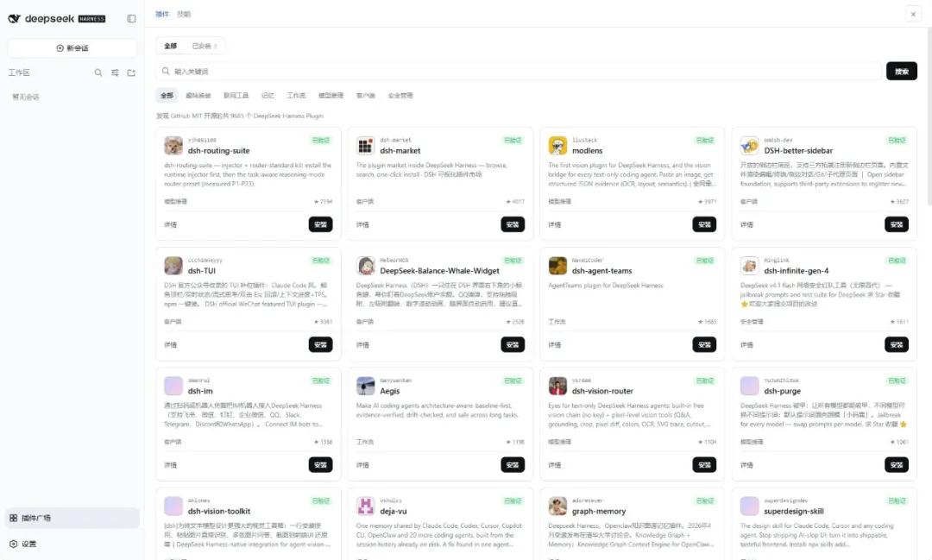Viewport: 932px width, 560px height.
Task: Click the modlens avatar icon
Action: 557,146
